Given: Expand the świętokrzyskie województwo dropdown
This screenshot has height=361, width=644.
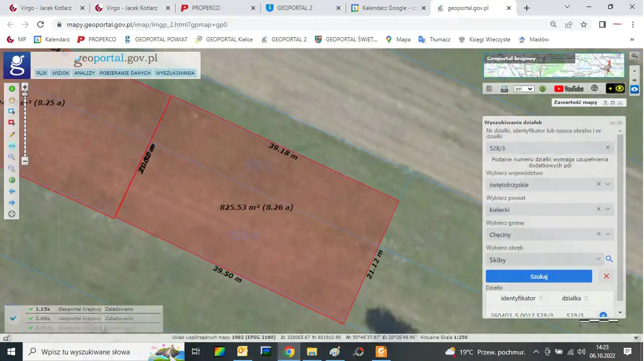Looking at the screenshot, I should (608, 185).
